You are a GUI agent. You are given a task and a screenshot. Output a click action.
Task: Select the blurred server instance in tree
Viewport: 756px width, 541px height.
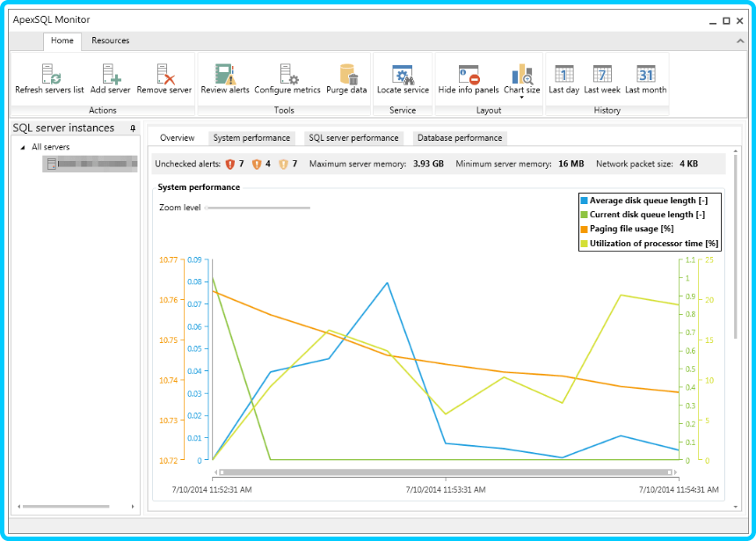point(91,164)
